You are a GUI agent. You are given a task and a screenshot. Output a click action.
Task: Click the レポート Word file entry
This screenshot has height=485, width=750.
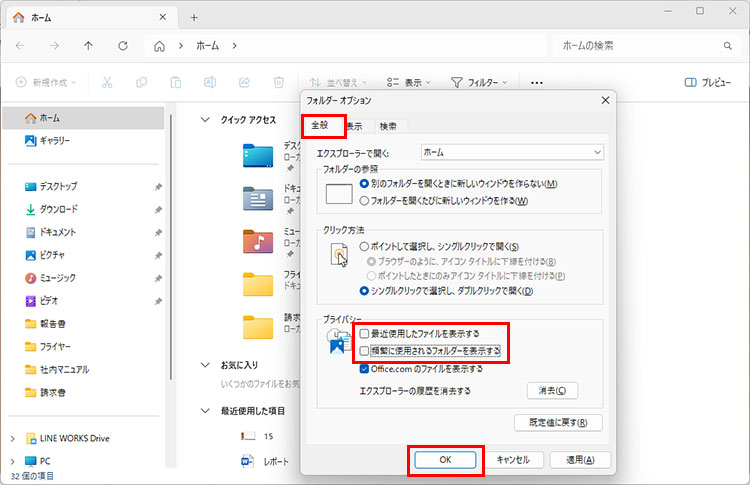[x=265, y=462]
